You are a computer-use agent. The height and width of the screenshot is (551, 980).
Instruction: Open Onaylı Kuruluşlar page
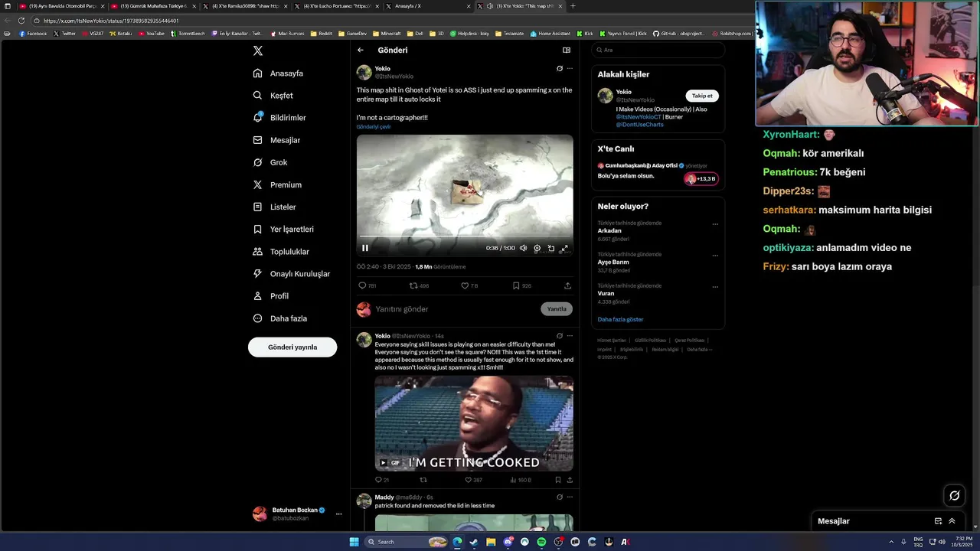292,273
